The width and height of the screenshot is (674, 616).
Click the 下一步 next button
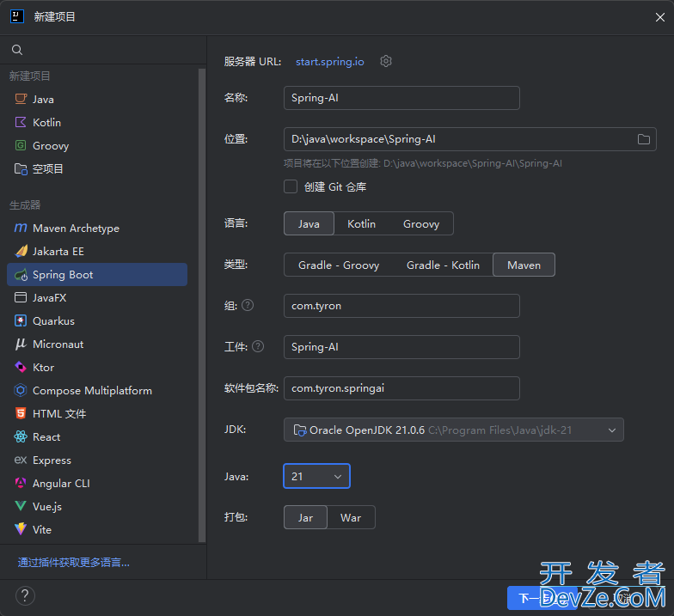coord(542,598)
